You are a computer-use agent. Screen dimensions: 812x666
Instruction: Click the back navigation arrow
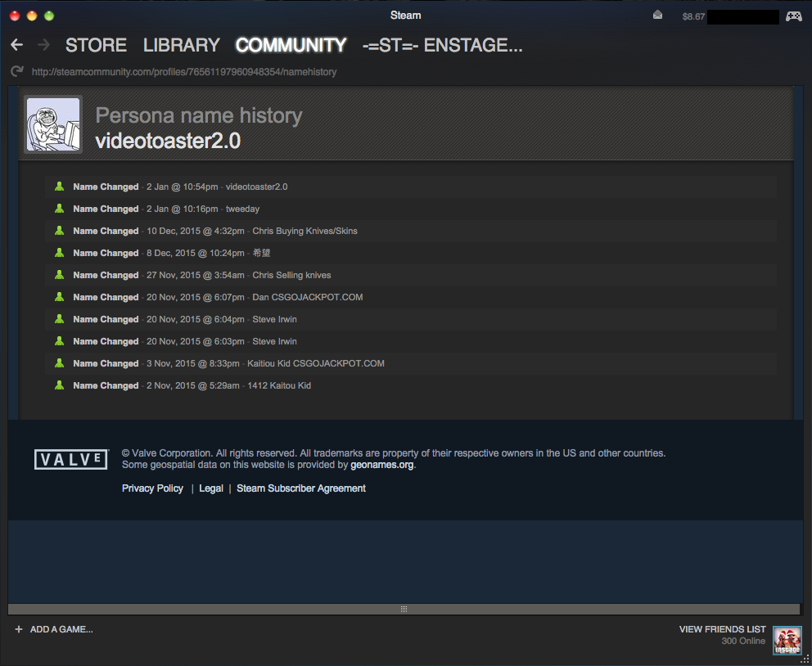point(16,45)
